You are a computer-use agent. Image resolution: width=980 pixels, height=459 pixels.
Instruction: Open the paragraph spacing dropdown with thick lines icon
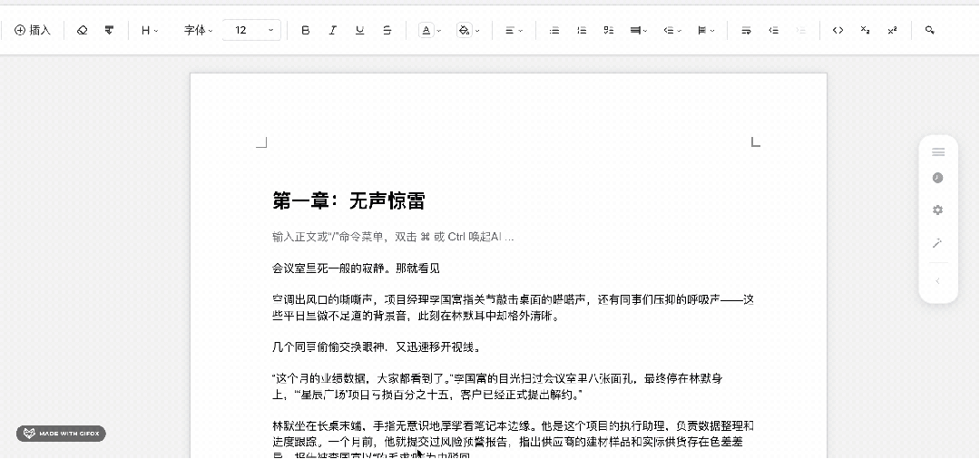click(639, 30)
